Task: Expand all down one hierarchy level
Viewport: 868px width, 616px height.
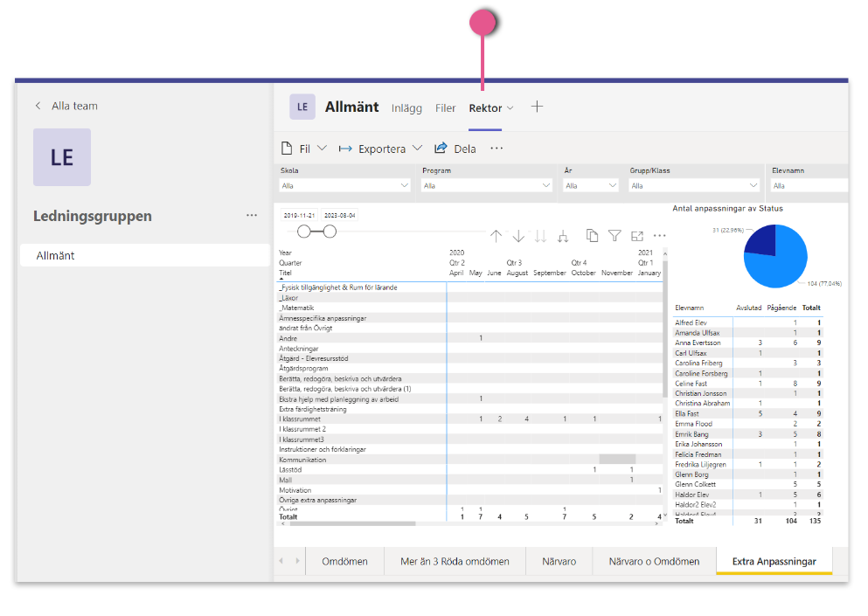Action: pyautogui.click(x=563, y=236)
